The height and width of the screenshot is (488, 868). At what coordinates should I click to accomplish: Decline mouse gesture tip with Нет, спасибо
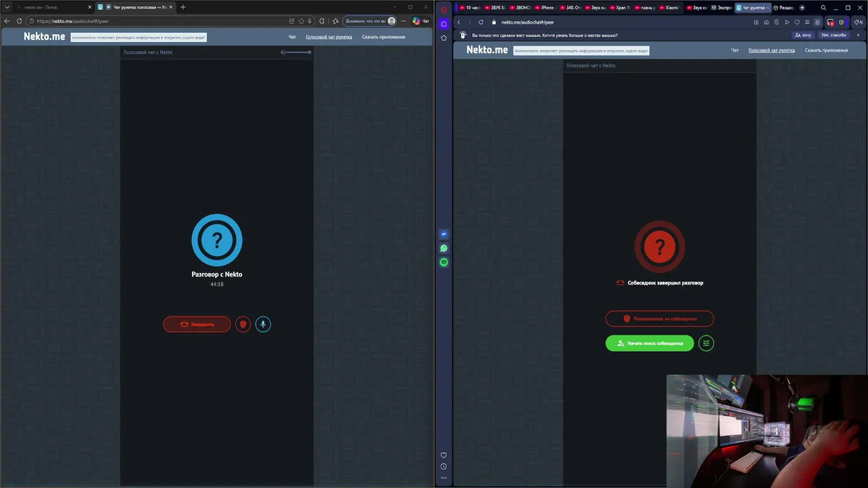pyautogui.click(x=833, y=35)
